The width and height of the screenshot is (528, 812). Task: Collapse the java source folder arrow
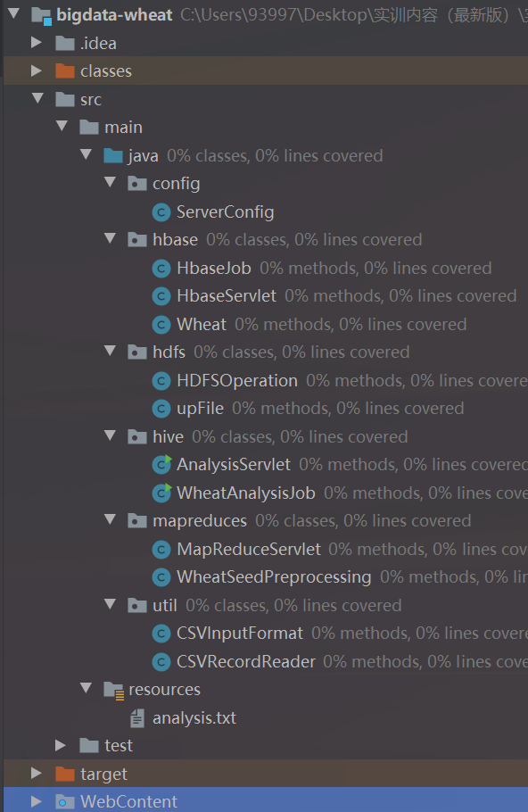(x=86, y=154)
